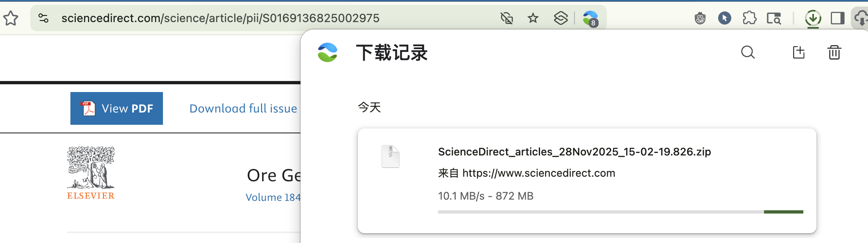Toggle bookmark star for this page
Image resolution: width=868 pixels, height=243 pixels.
click(x=533, y=18)
